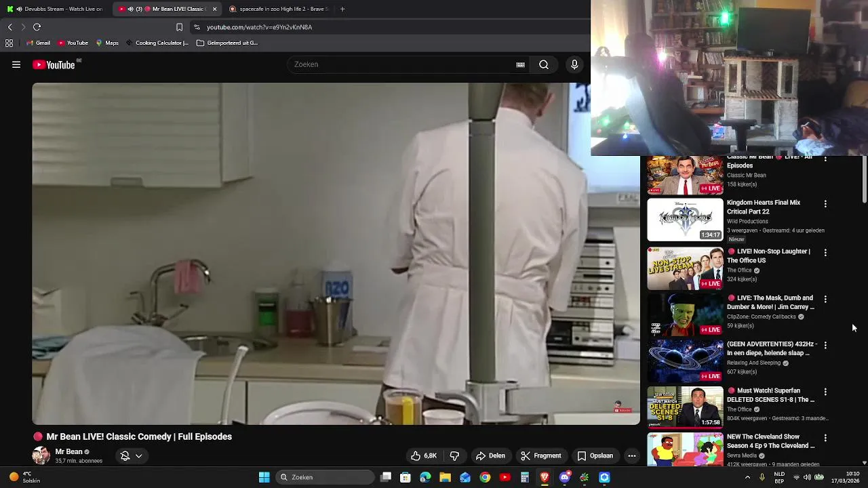This screenshot has width=868, height=488.
Task: Launch Microsoft Edge from the taskbar
Action: [x=425, y=477]
